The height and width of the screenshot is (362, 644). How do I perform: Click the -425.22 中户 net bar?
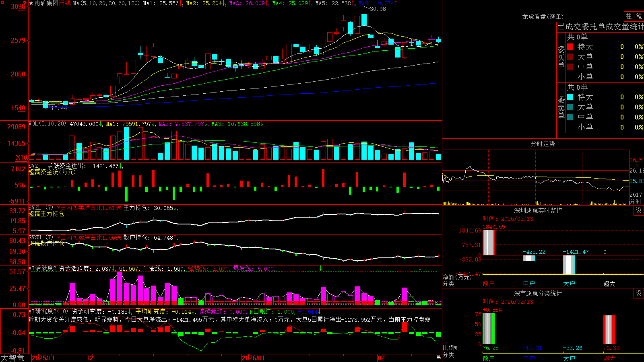[x=529, y=258]
